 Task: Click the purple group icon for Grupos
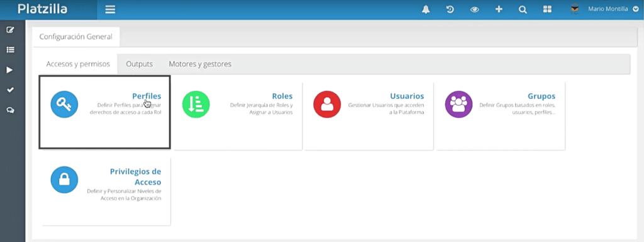pyautogui.click(x=458, y=105)
